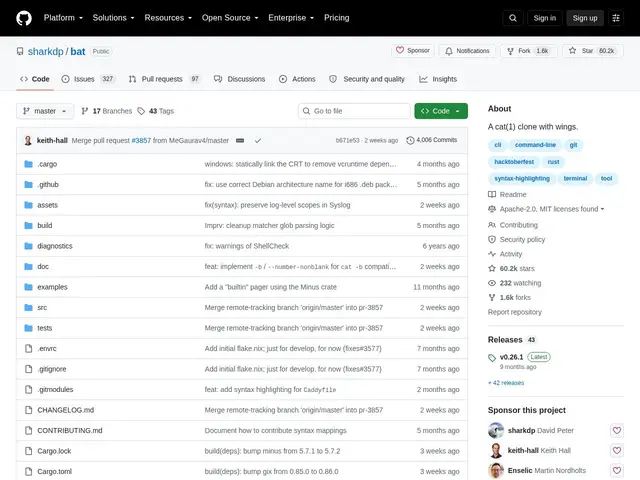The image size is (640, 480).
Task: Open Security policy shield link
Action: click(517, 240)
